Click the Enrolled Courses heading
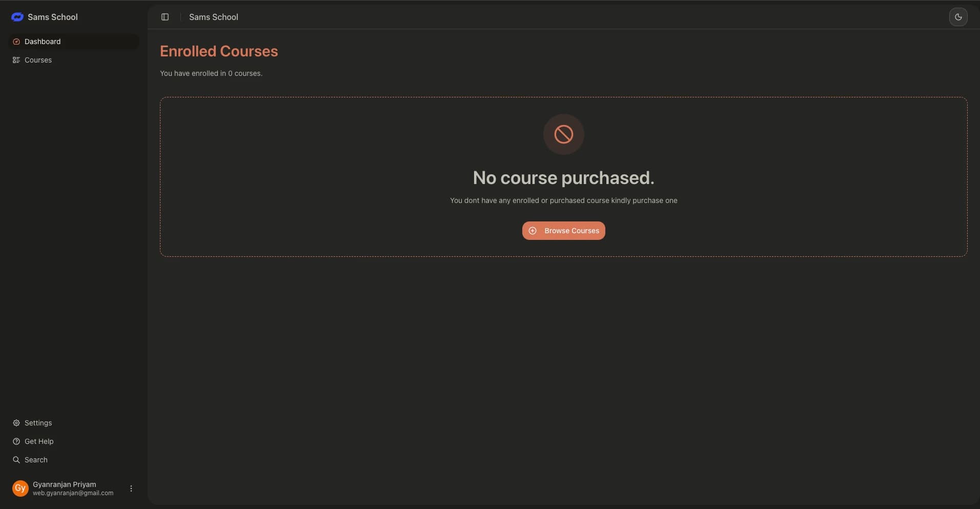 pyautogui.click(x=219, y=51)
